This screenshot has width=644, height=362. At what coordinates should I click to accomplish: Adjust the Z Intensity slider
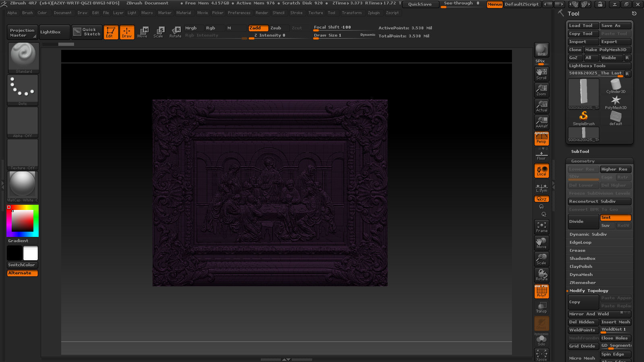tap(279, 35)
